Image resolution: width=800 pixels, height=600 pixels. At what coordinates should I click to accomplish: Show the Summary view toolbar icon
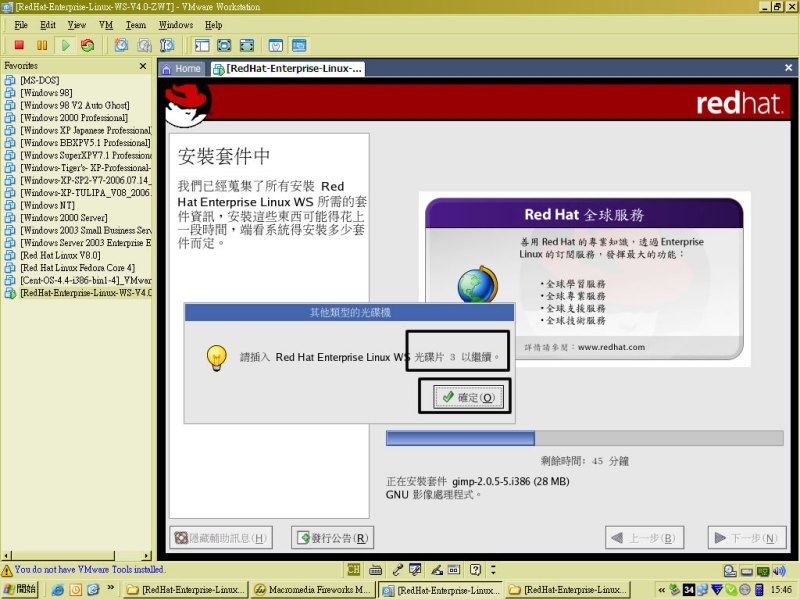(276, 45)
